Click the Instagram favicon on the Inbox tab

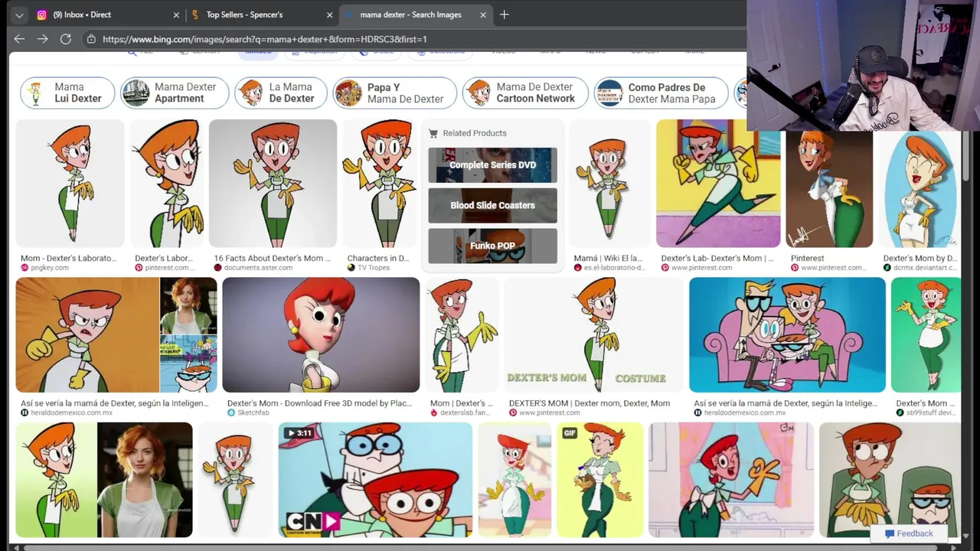coord(42,15)
